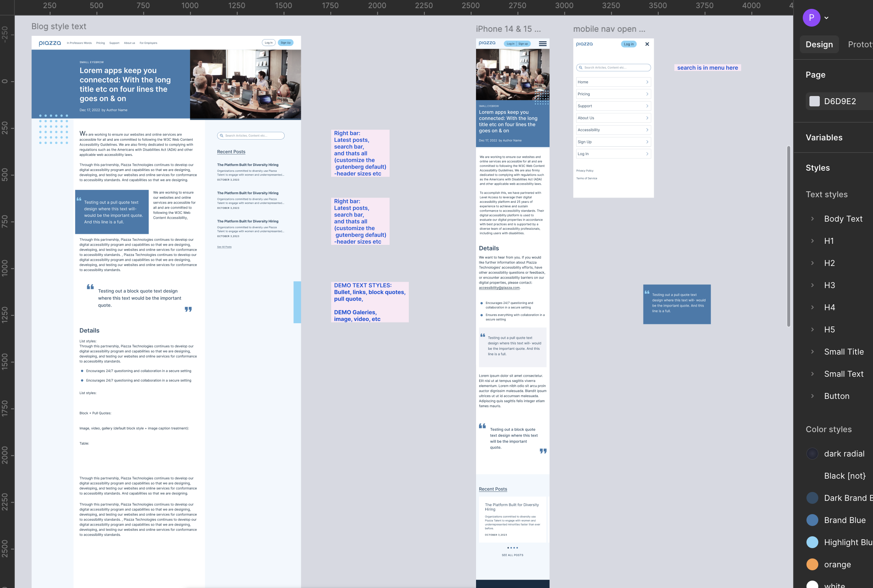This screenshot has height=588, width=873.
Task: Click Log in button in mobile nav frame
Action: [x=629, y=44]
